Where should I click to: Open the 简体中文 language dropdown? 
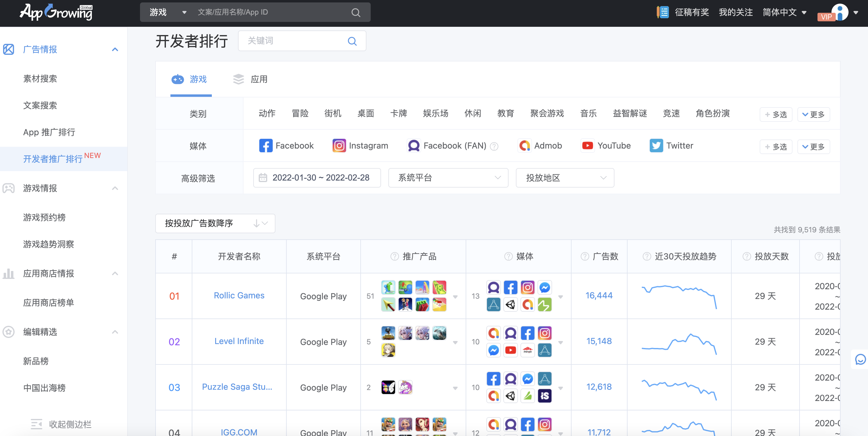(784, 12)
